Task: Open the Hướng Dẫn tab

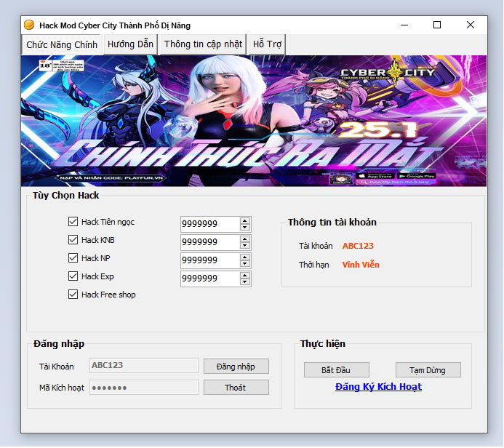Action: pos(130,44)
